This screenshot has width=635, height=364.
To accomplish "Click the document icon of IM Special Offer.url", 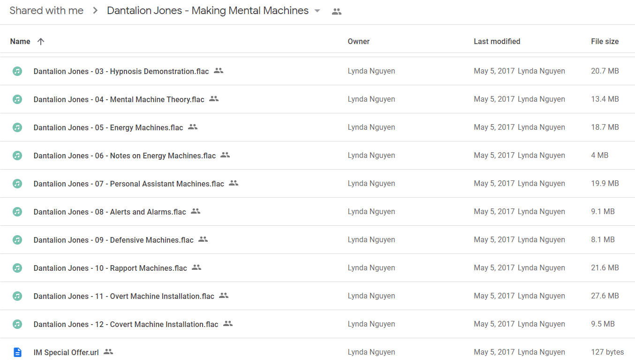I will point(17,352).
